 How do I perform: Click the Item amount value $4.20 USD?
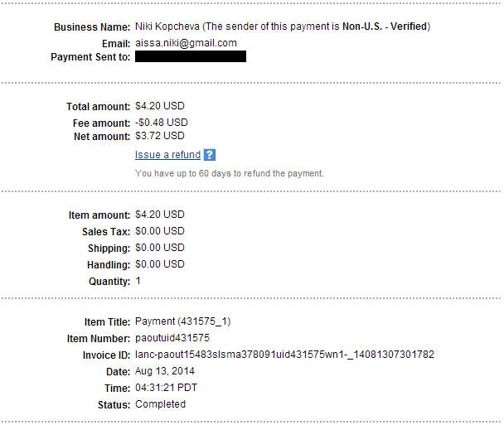click(x=160, y=215)
